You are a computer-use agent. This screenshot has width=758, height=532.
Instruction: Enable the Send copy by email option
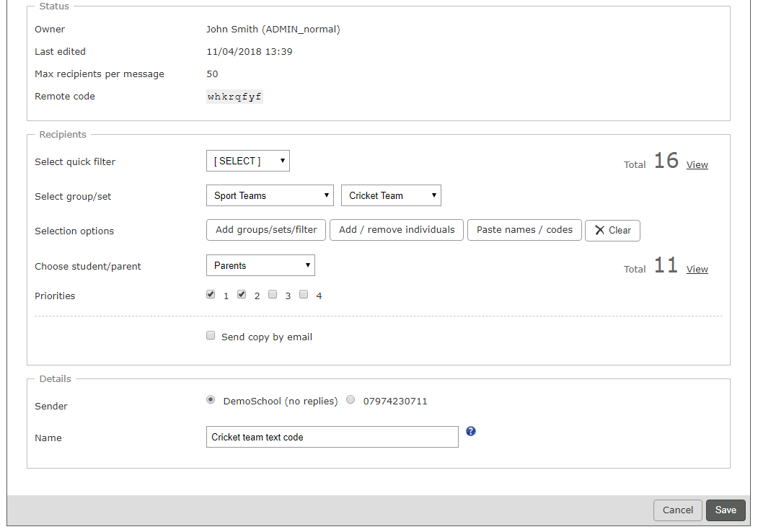(x=210, y=335)
